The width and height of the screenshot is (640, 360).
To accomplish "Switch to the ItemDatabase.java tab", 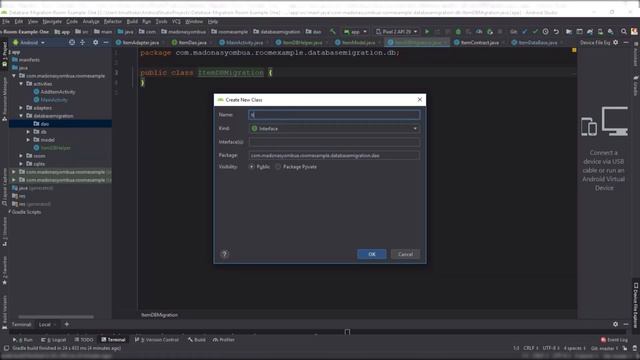I will click(x=537, y=42).
